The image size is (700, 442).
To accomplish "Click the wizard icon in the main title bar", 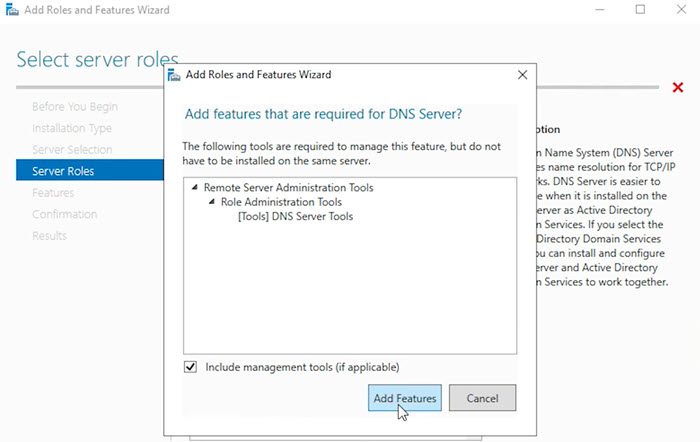I will point(11,10).
